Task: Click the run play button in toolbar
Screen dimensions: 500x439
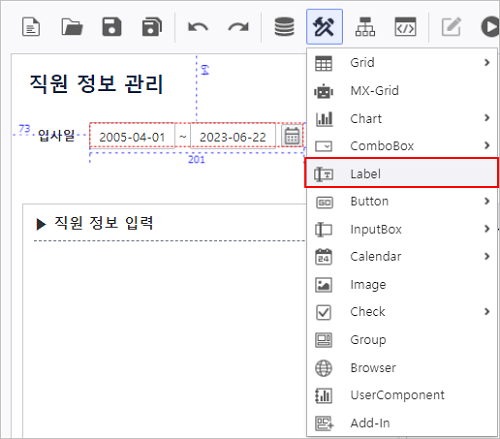Action: pos(490,27)
